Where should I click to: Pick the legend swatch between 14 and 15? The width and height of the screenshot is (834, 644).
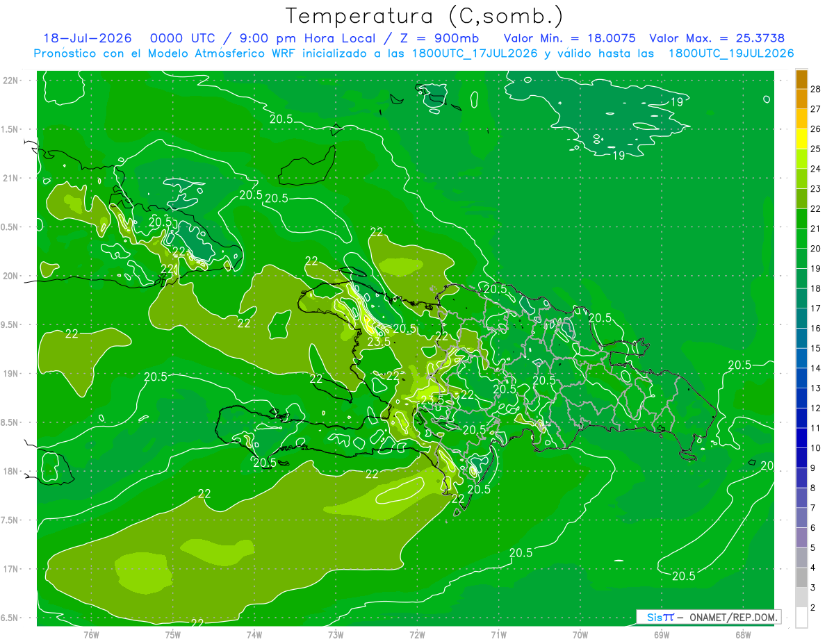[x=801, y=358]
